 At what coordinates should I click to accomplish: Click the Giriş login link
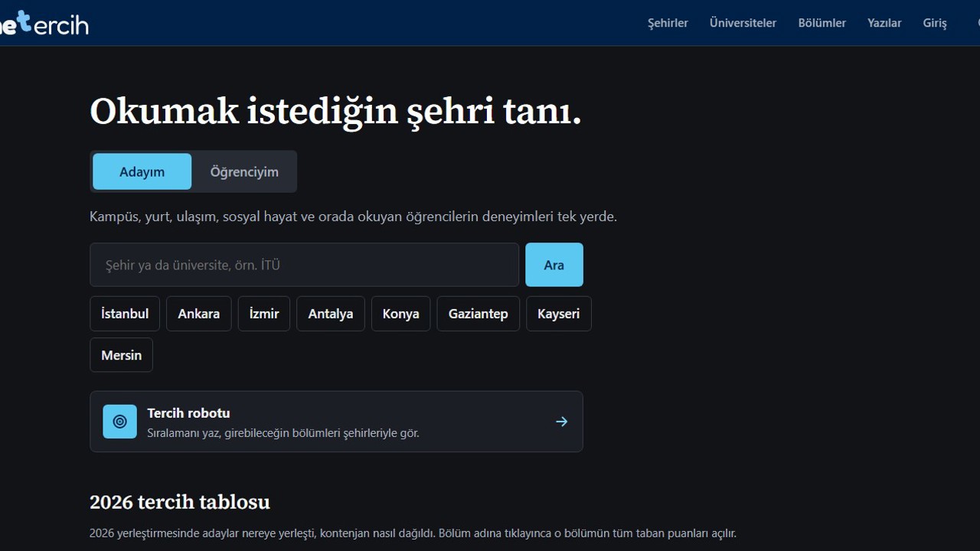(935, 23)
